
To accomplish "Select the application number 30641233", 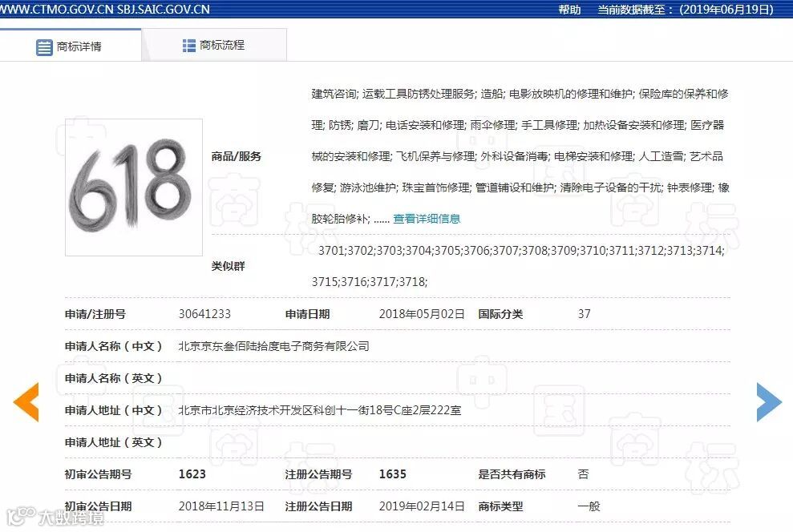I will 204,314.
